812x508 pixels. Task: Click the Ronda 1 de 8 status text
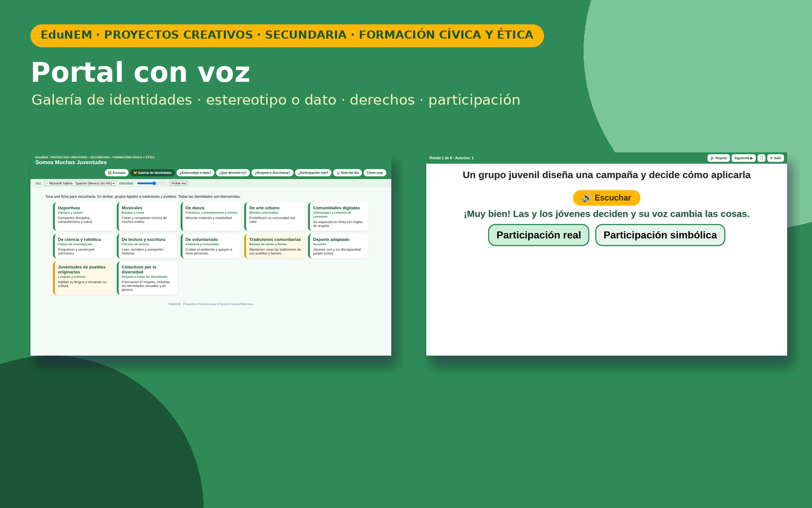[x=451, y=158]
